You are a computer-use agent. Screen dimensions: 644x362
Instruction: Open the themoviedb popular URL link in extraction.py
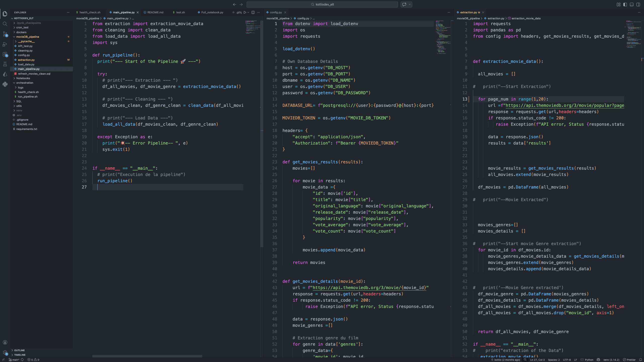565,105
